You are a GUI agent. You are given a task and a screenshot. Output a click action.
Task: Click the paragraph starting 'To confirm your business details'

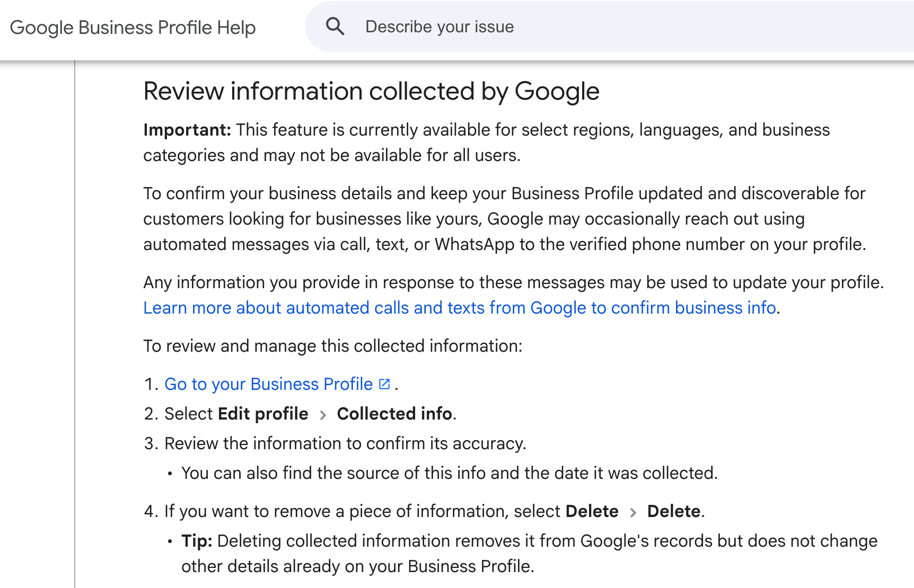click(505, 219)
